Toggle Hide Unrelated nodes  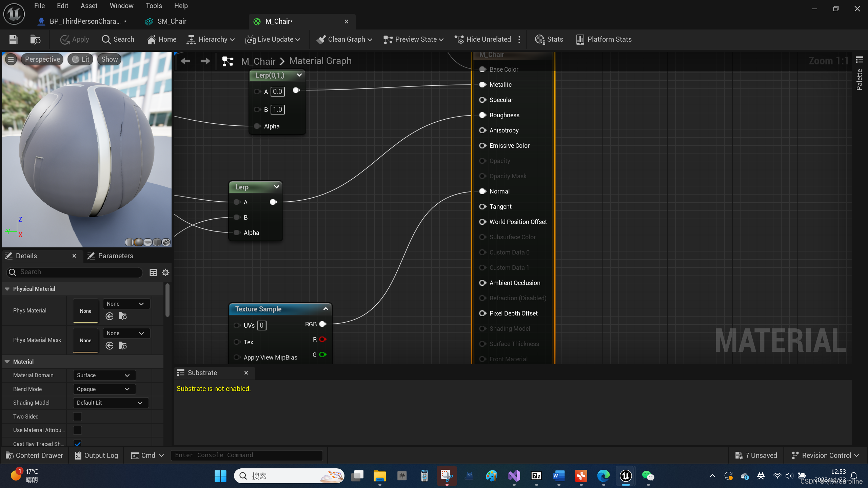pyautogui.click(x=484, y=39)
